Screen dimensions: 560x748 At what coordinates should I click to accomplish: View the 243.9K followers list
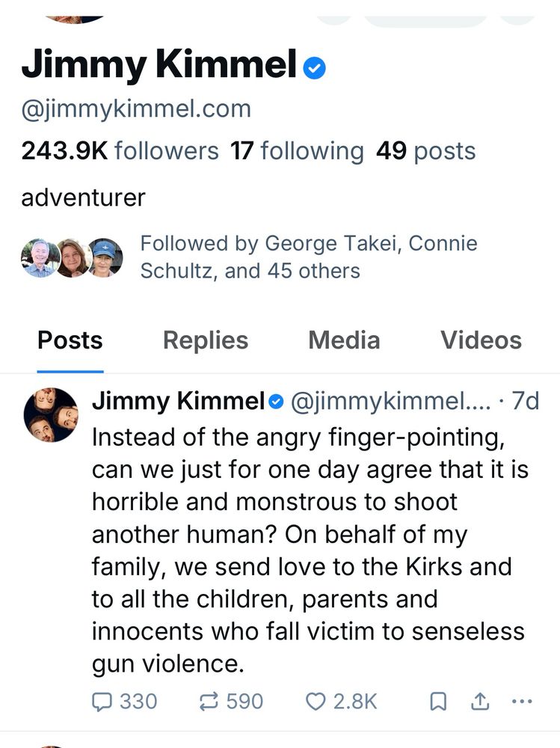120,151
